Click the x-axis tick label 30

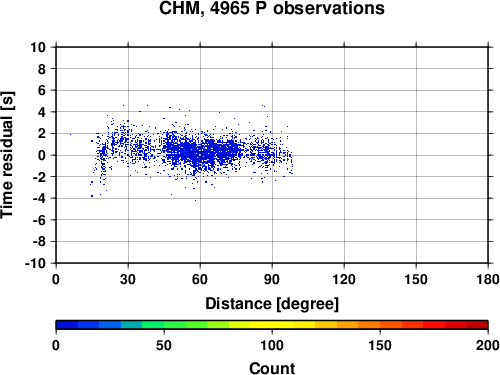pyautogui.click(x=128, y=279)
